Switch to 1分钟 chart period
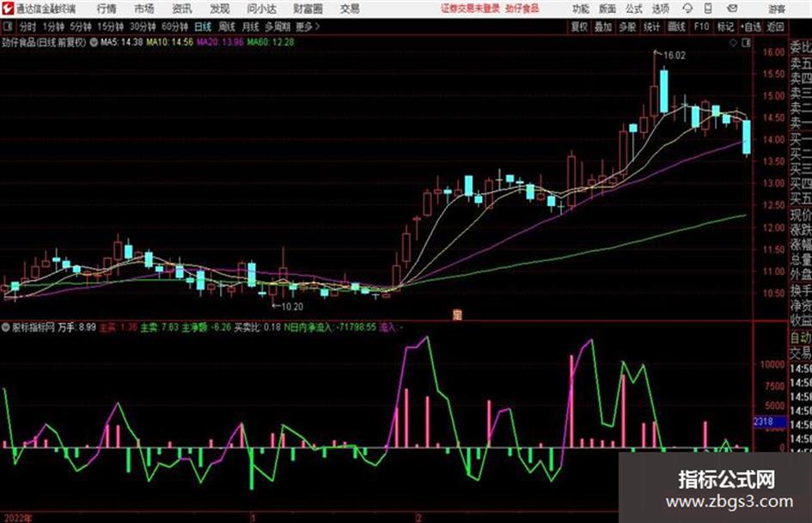 52,27
